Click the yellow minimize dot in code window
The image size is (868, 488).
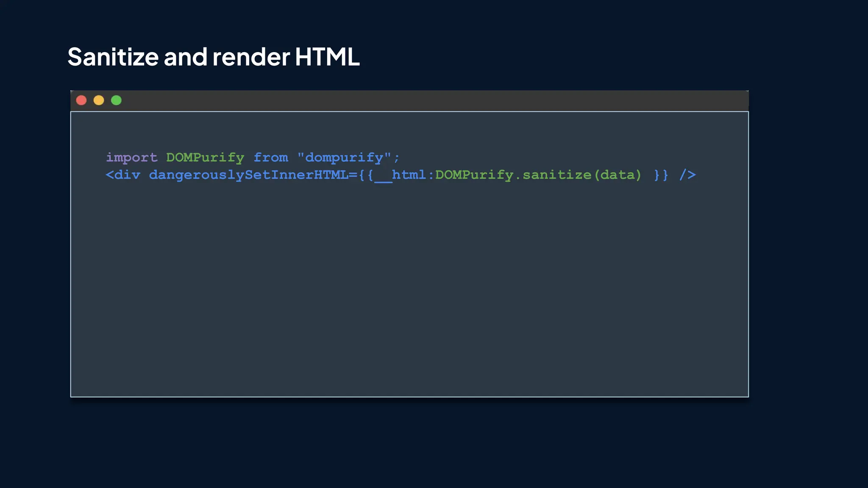(x=99, y=100)
